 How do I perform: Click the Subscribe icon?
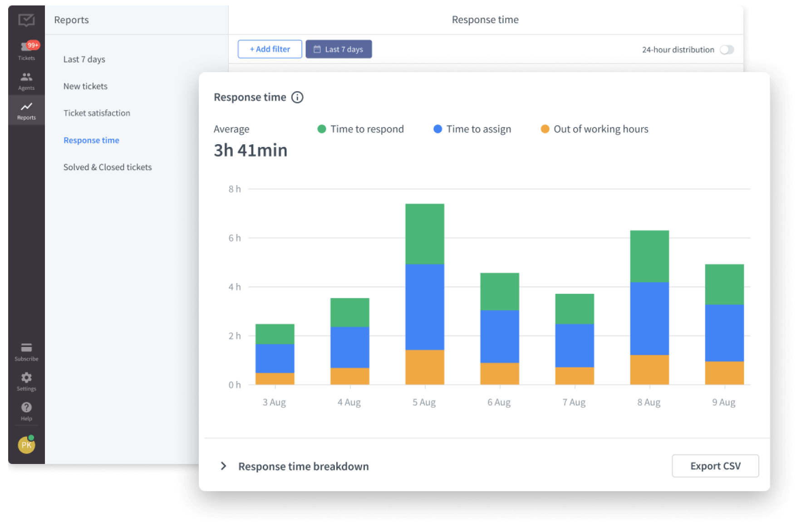coord(26,349)
